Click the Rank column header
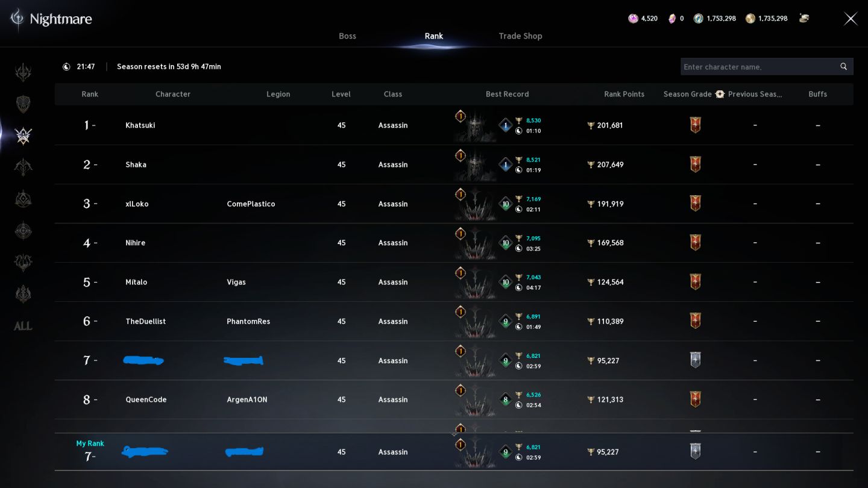This screenshot has width=868, height=488. pyautogui.click(x=90, y=94)
